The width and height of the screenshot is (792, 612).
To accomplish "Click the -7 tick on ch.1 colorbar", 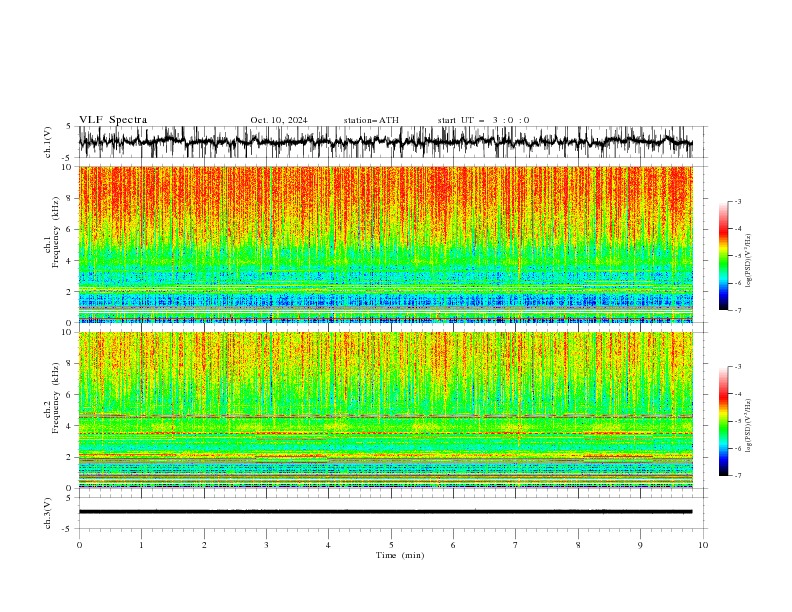I will 737,310.
